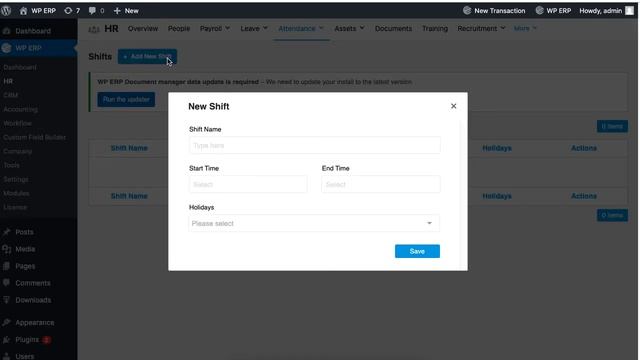Open the comments bubble showing 0
Viewport: 640px width, 360px height.
click(x=96, y=11)
